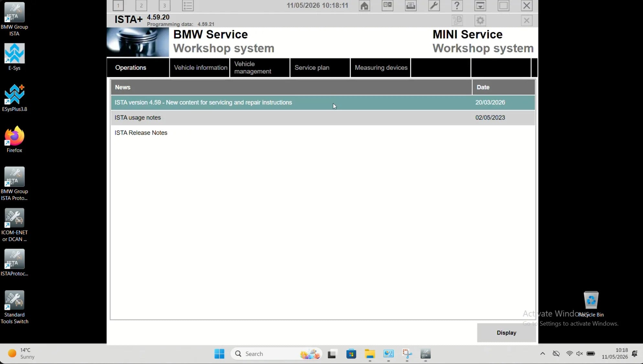This screenshot has height=364, width=643.
Task: Open Task View in the taskbar
Action: [332, 354]
